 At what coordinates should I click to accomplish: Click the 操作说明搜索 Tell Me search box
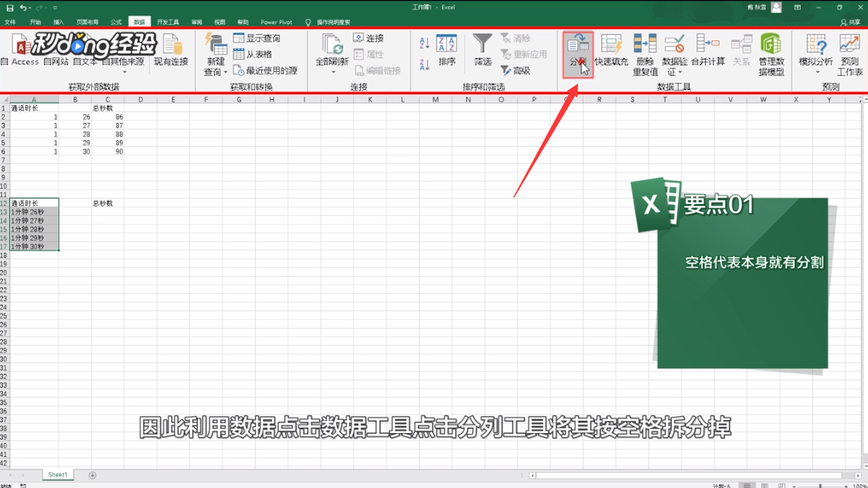point(333,22)
